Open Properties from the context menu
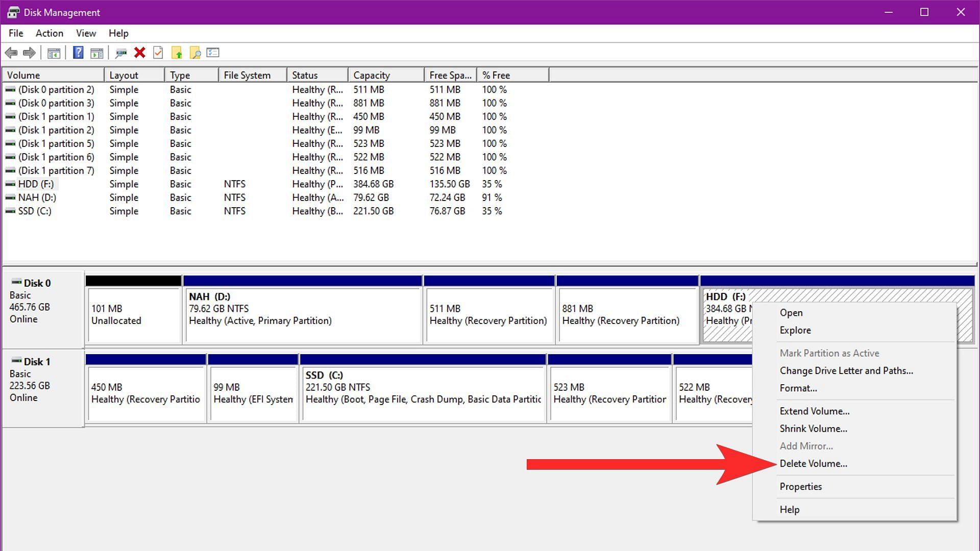980x551 pixels. pos(854,487)
